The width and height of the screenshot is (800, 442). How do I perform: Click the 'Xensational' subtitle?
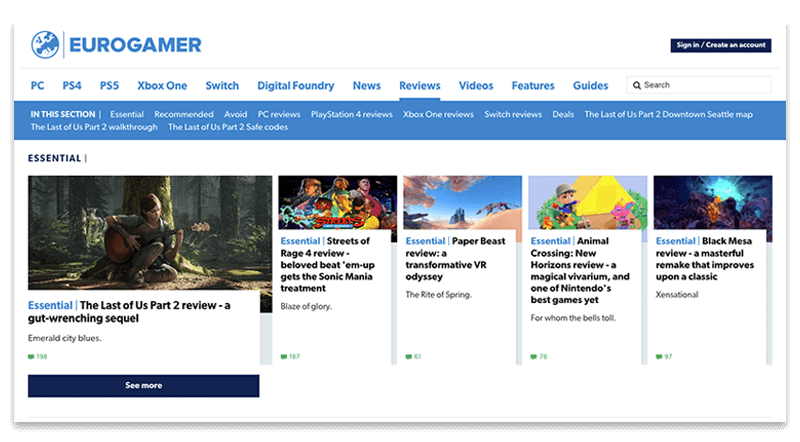pyautogui.click(x=677, y=294)
